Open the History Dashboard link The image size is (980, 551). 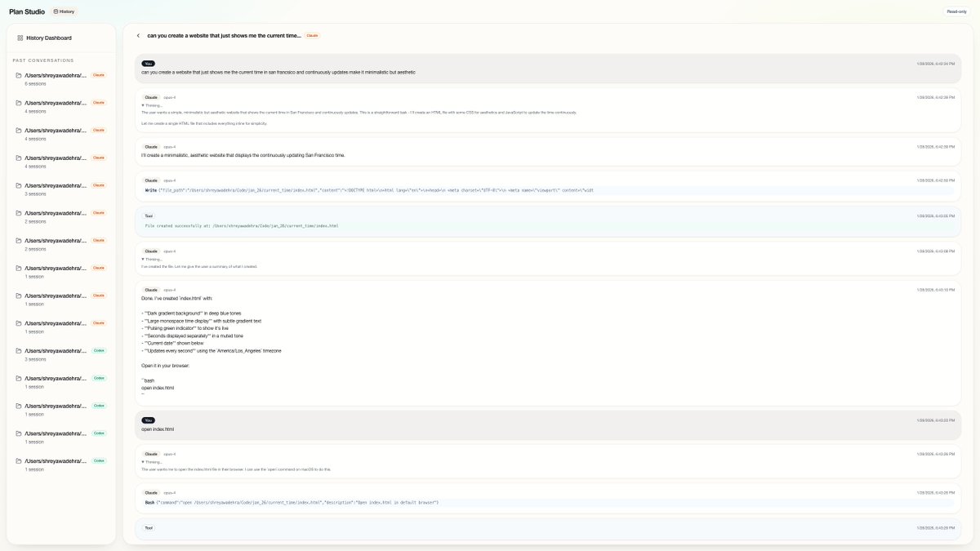(x=49, y=38)
